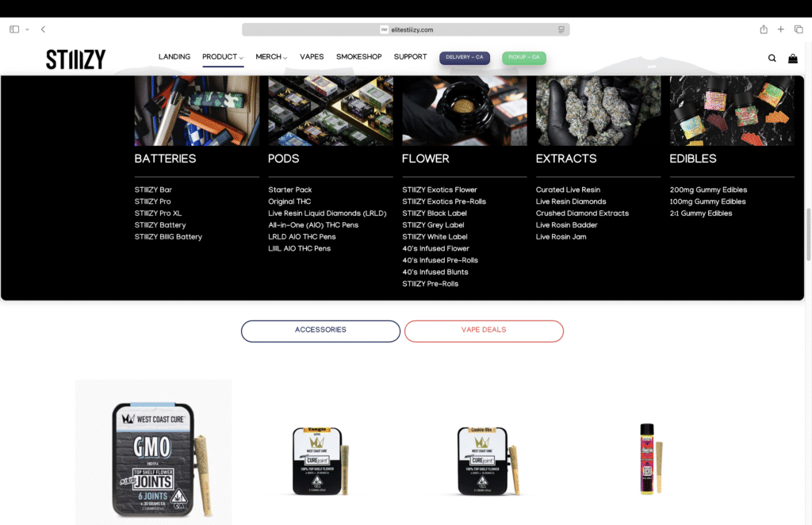
Task: Open the Original THC link
Action: pos(289,202)
